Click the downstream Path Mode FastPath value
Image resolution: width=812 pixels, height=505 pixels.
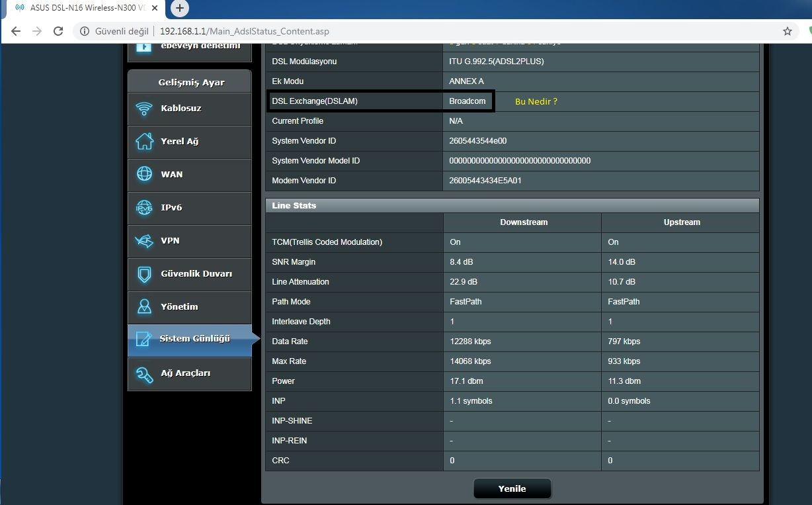coord(466,302)
